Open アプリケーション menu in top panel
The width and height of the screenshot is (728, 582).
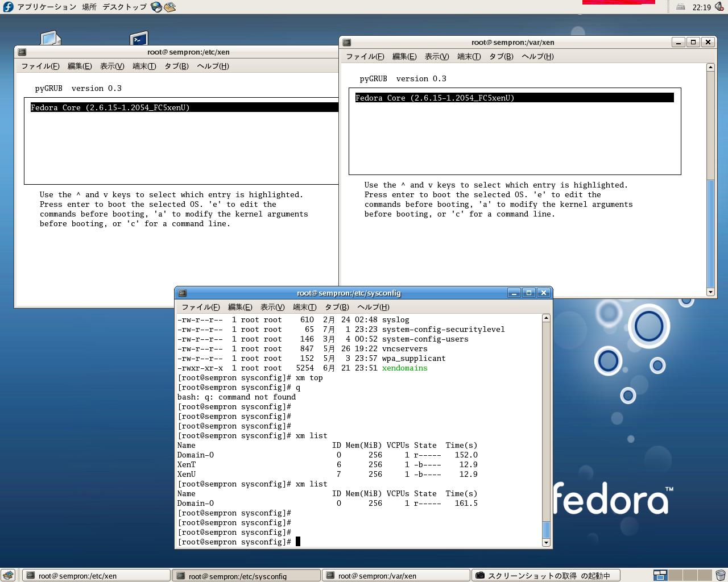47,7
